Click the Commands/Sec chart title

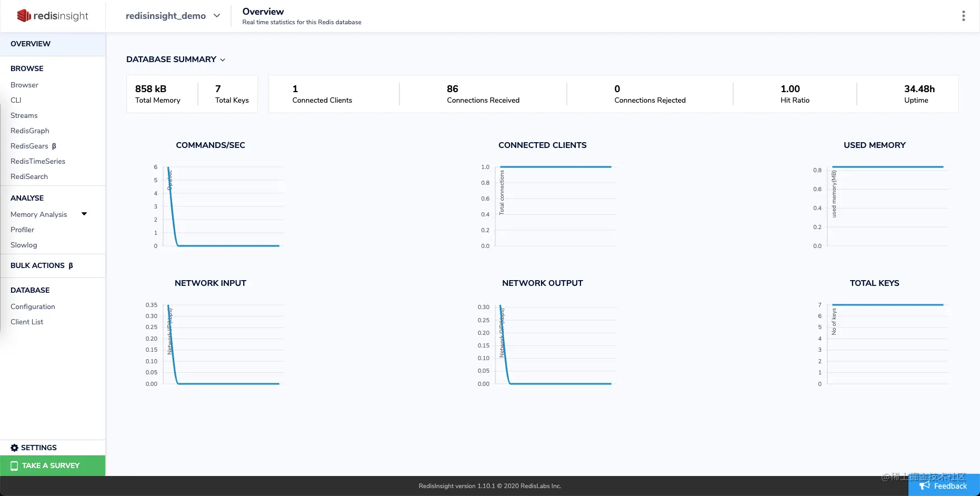[x=211, y=145]
